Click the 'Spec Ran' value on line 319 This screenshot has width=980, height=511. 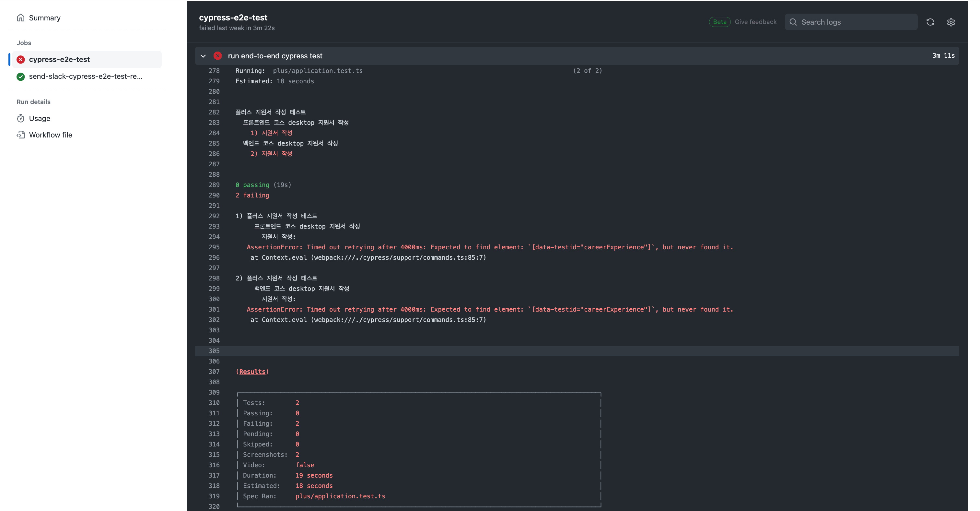coord(340,496)
